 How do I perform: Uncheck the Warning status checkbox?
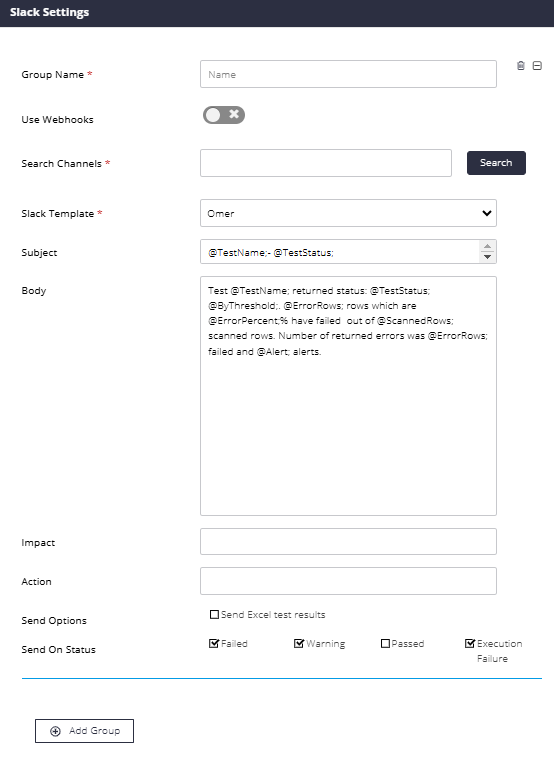point(299,643)
